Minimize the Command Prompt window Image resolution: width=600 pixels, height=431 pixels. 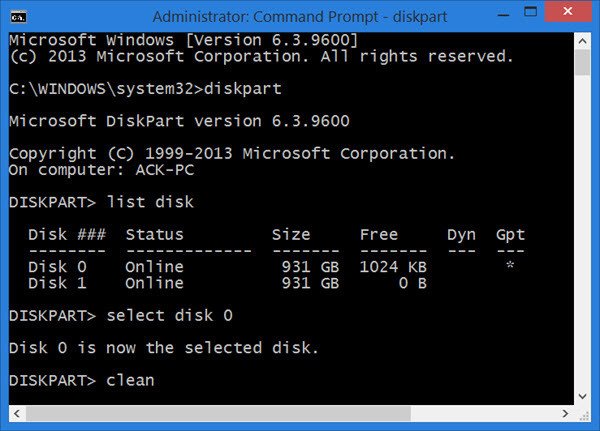click(488, 15)
